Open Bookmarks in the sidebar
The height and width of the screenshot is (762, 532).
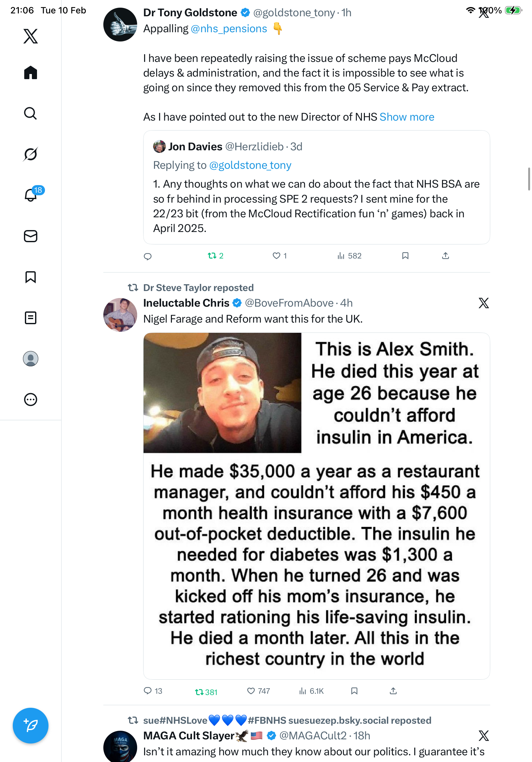click(x=31, y=277)
